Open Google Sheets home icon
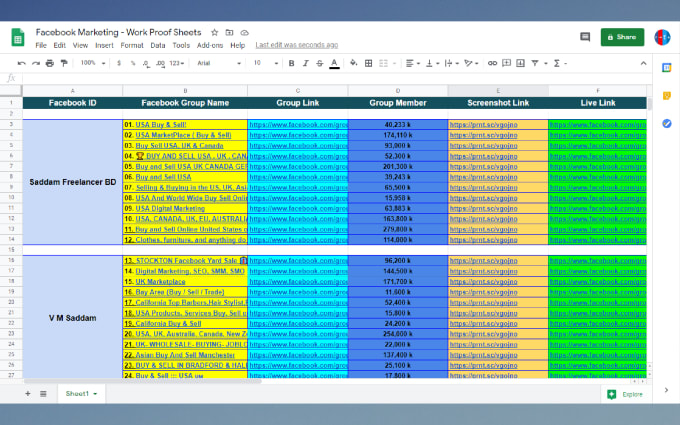The height and width of the screenshot is (425, 680). coord(18,37)
